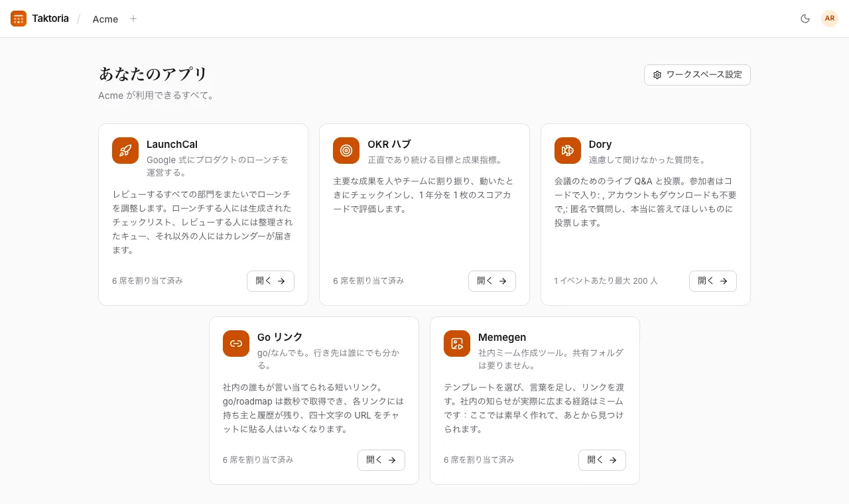
Task: Click the Dory card title
Action: 600,145
